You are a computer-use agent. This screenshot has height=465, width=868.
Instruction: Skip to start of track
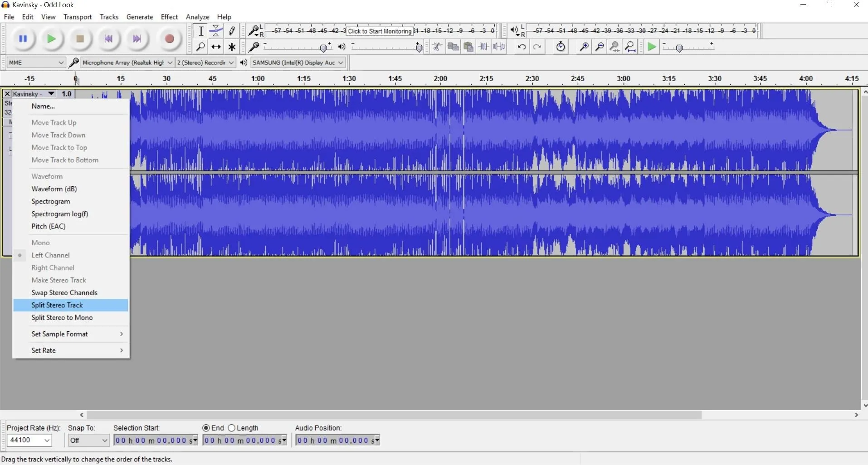[x=109, y=39]
